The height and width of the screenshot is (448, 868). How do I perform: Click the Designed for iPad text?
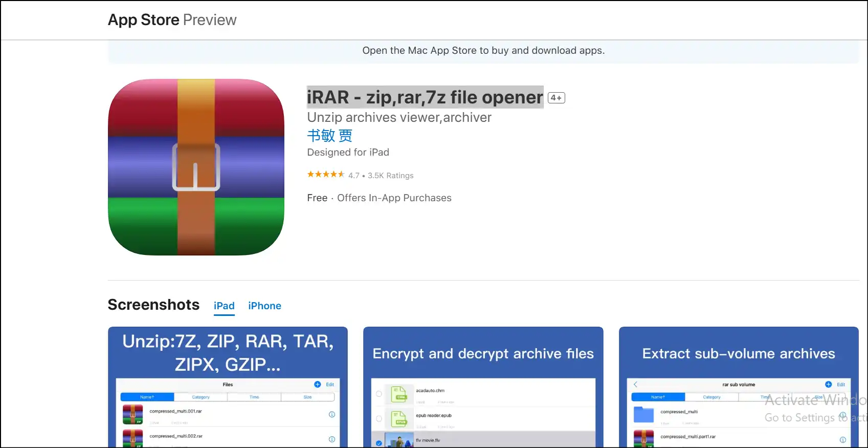[348, 152]
